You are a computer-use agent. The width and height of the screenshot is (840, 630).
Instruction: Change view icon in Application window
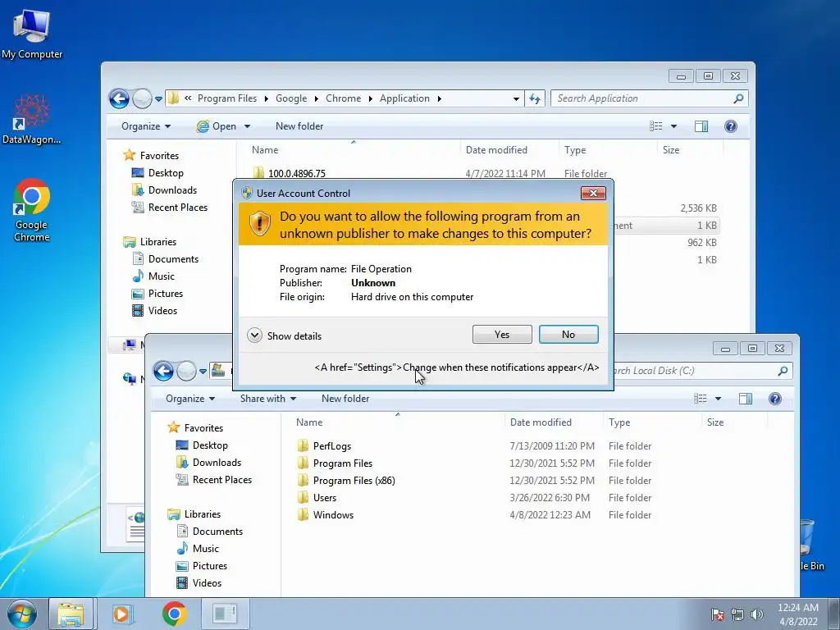pyautogui.click(x=656, y=126)
